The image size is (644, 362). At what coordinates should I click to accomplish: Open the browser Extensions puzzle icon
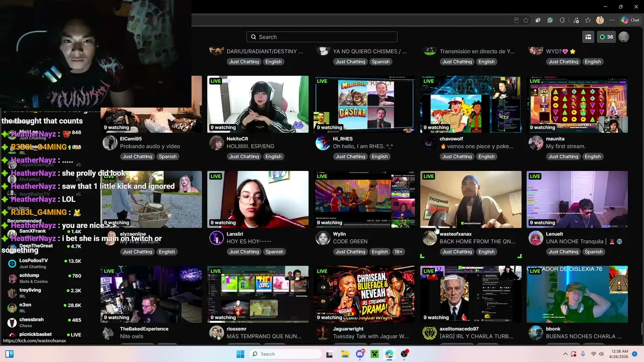point(562,20)
